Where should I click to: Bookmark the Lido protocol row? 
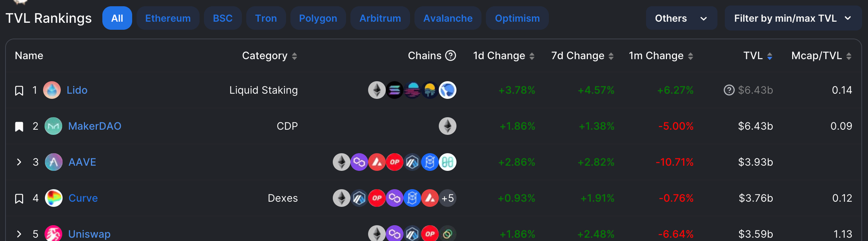(19, 90)
